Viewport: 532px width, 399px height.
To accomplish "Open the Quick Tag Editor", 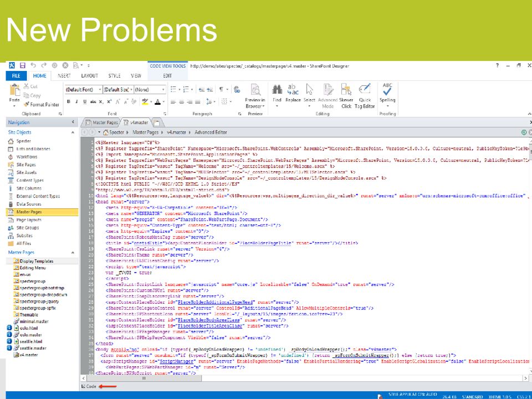I will [x=365, y=96].
